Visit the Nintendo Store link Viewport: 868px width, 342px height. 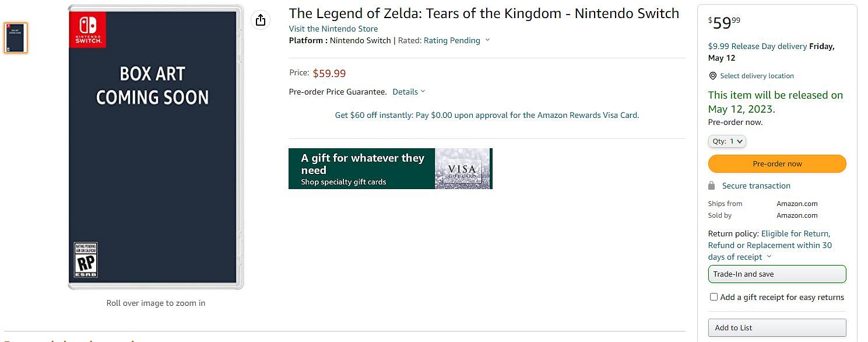pyautogui.click(x=333, y=29)
